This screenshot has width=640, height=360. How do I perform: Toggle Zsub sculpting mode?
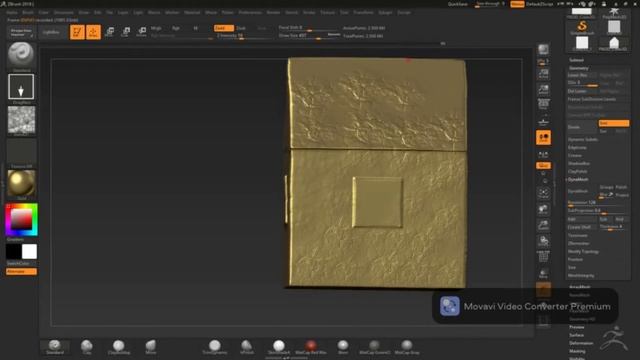(241, 28)
